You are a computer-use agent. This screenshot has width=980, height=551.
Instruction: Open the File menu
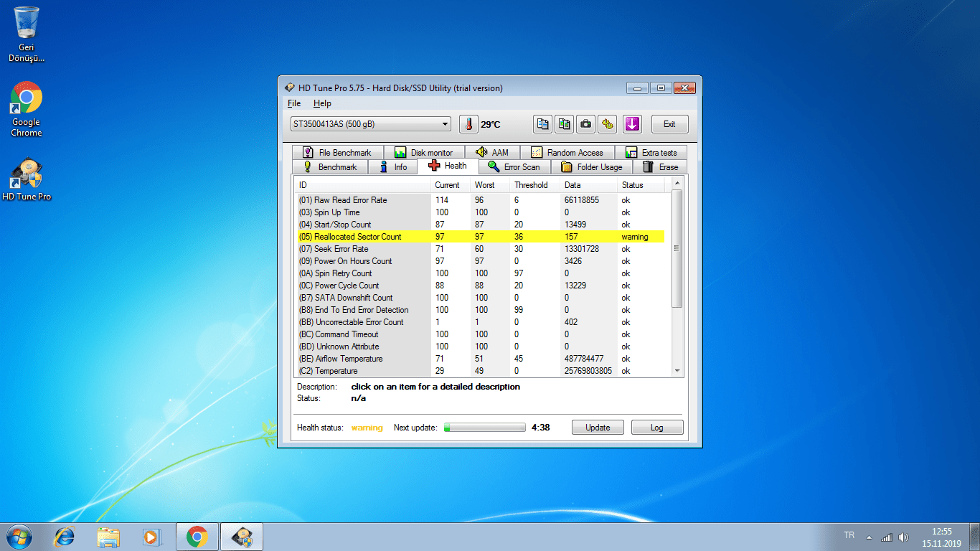click(x=294, y=103)
